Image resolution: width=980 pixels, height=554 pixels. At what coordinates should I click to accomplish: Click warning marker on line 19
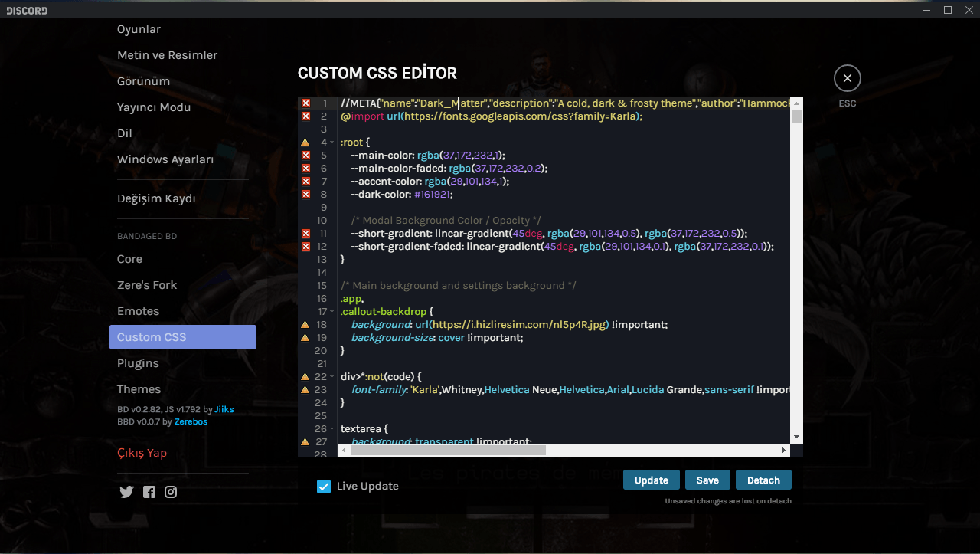(x=305, y=337)
